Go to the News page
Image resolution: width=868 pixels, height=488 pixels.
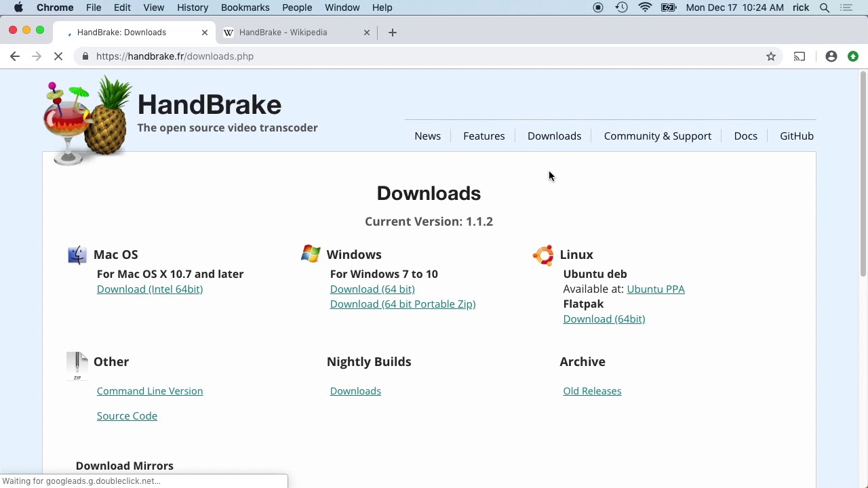coord(427,136)
